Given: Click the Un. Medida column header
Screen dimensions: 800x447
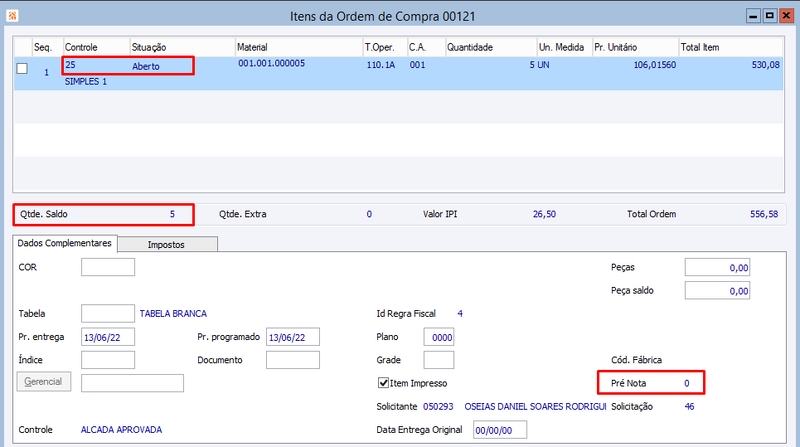Looking at the screenshot, I should (564, 47).
